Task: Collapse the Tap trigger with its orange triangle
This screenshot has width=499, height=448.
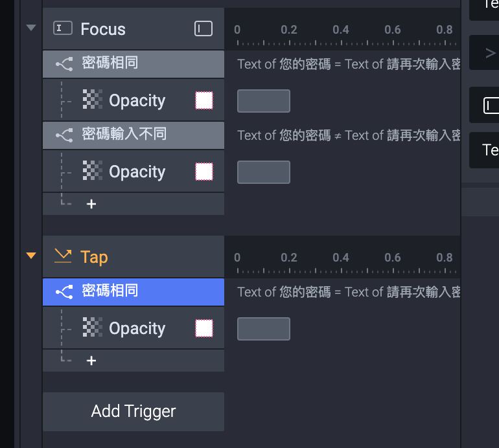Action: 31,255
